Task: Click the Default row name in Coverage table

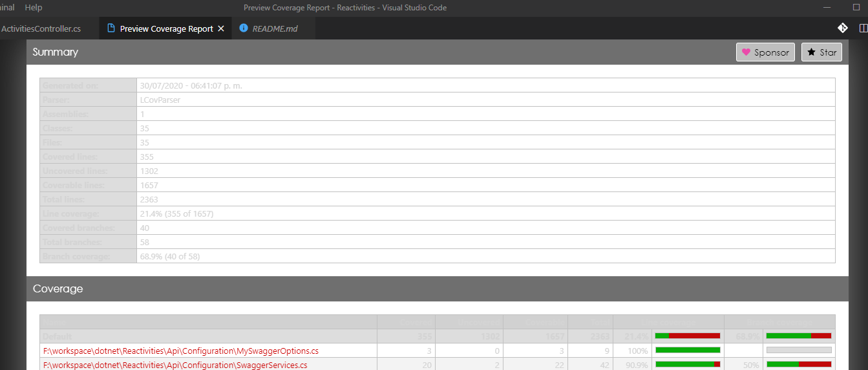Action: click(x=57, y=336)
